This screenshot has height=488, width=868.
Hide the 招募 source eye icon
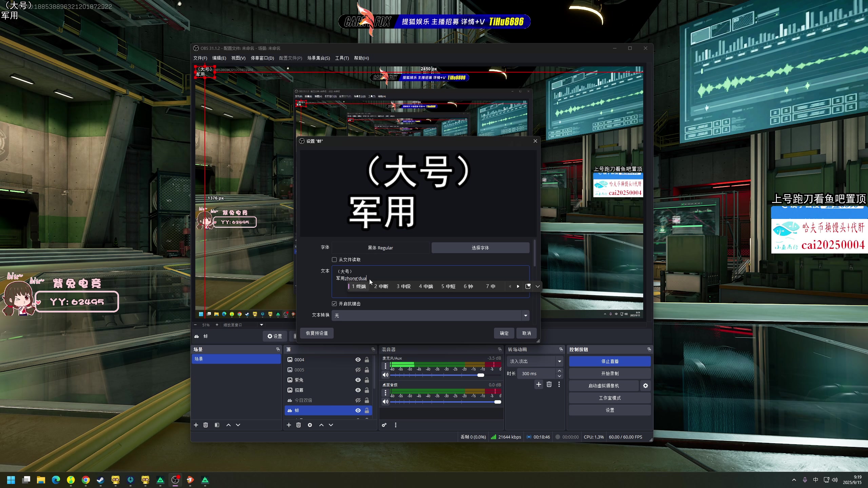358,390
